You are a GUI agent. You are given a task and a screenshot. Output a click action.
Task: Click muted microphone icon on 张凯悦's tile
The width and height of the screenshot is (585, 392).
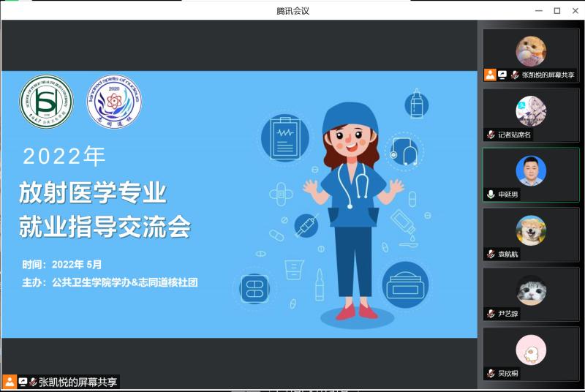tap(514, 75)
